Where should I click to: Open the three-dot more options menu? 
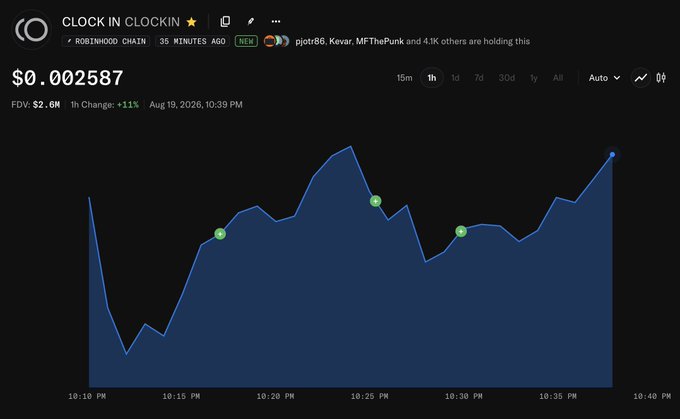(276, 21)
